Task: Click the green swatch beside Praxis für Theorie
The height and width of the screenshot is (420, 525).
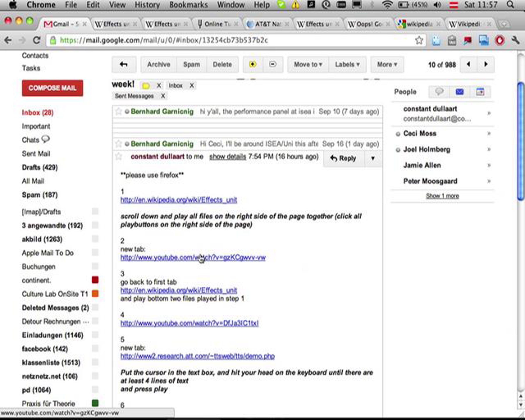Action: pos(95,403)
